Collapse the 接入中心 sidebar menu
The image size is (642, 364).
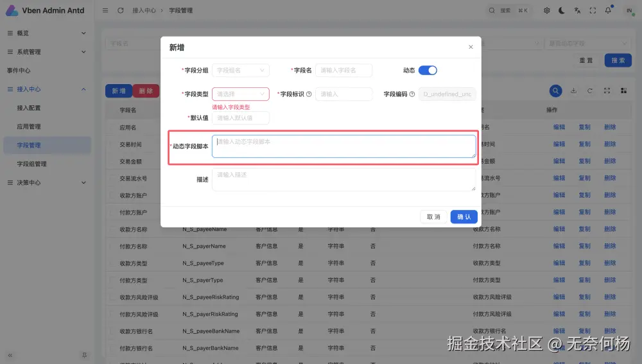pyautogui.click(x=47, y=89)
